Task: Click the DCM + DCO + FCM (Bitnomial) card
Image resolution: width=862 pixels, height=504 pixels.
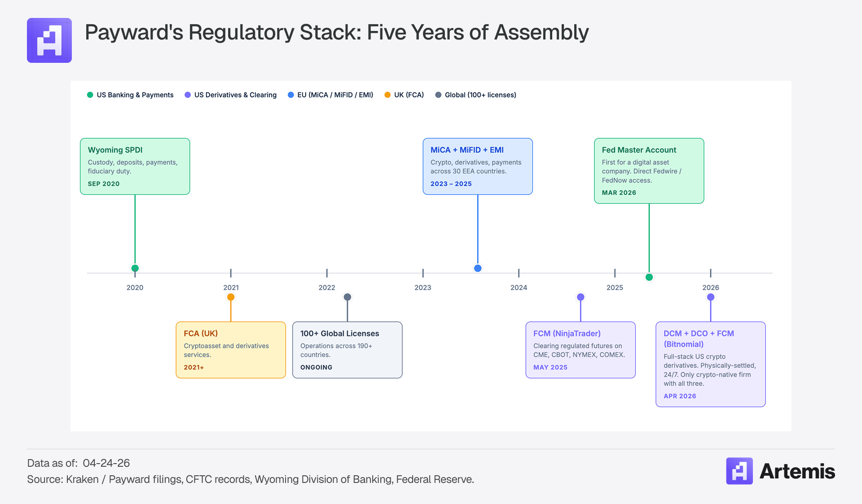Action: (710, 364)
